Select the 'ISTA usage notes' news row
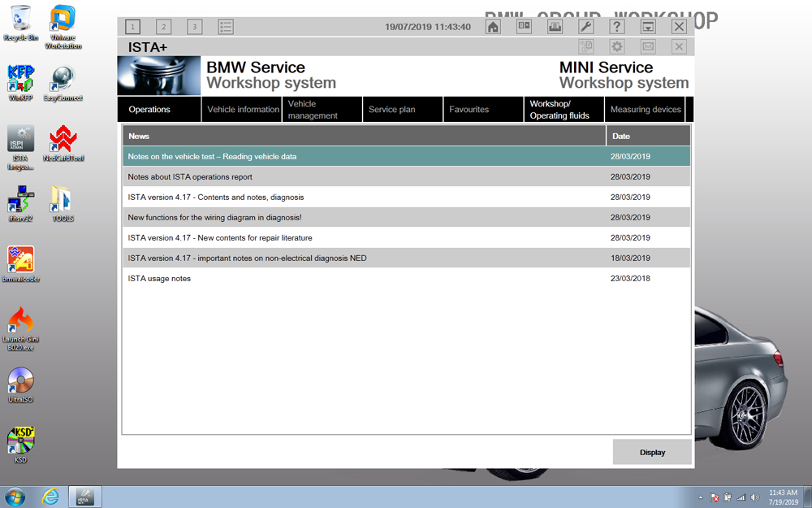This screenshot has width=812, height=508. (407, 278)
